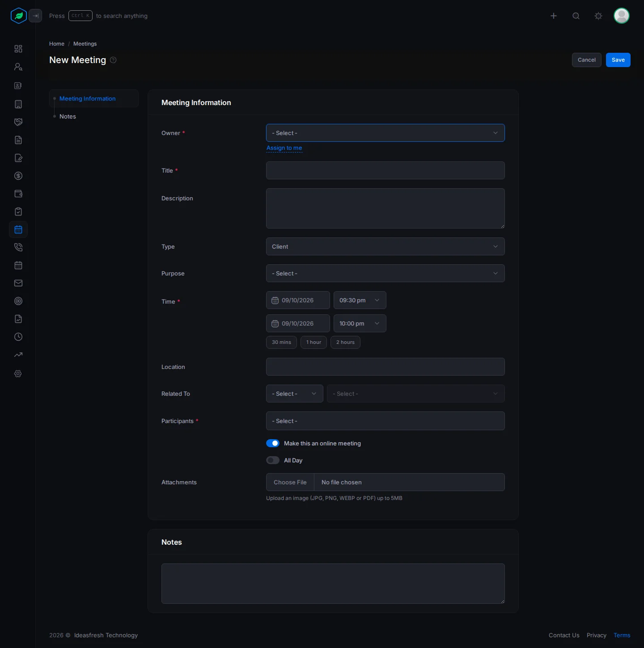Go to Meetings breadcrumb
The height and width of the screenshot is (648, 644).
(85, 44)
